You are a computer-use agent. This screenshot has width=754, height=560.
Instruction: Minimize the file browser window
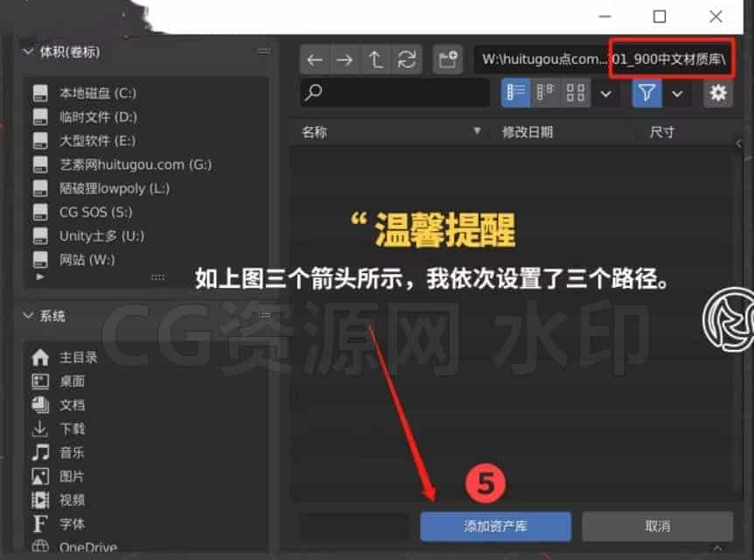pyautogui.click(x=604, y=17)
